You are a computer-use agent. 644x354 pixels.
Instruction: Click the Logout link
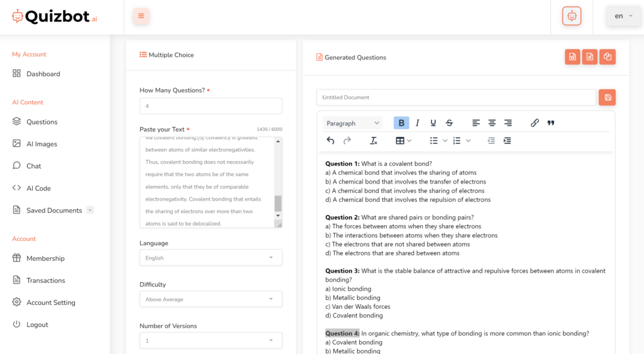37,324
